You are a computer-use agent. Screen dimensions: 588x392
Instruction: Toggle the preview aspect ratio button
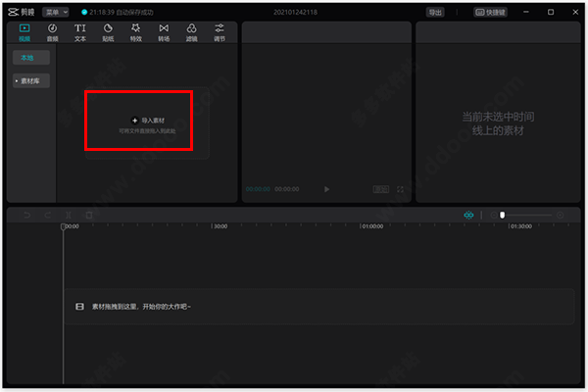[381, 189]
